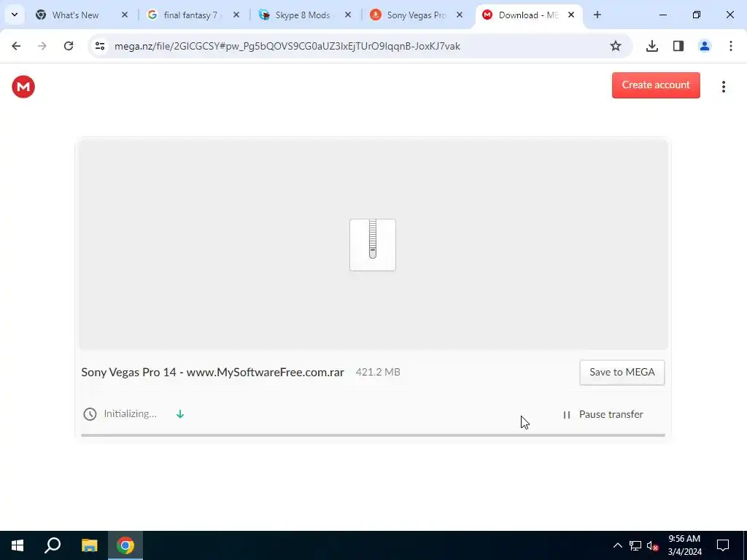This screenshot has height=560, width=747.
Task: Open the Windows Start menu
Action: tap(18, 545)
